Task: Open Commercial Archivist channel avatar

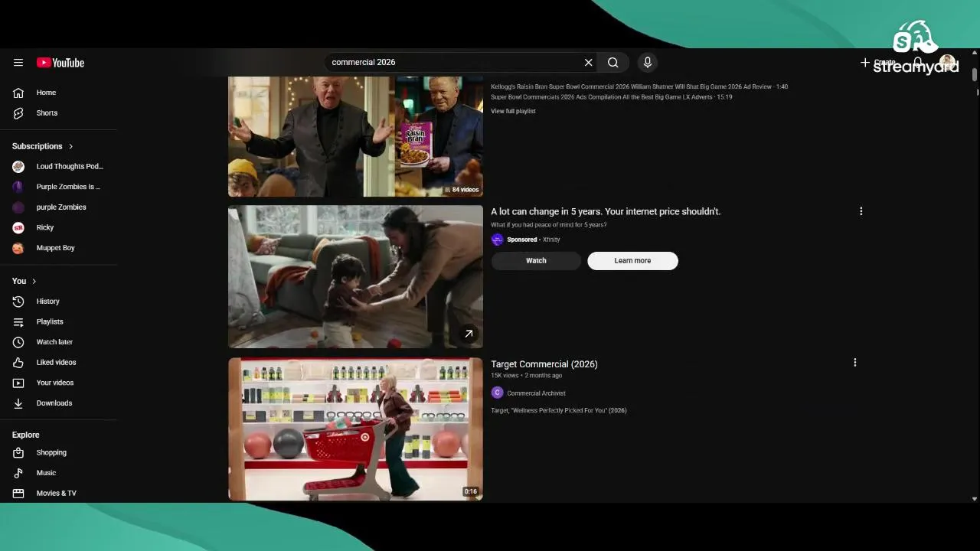Action: (497, 393)
